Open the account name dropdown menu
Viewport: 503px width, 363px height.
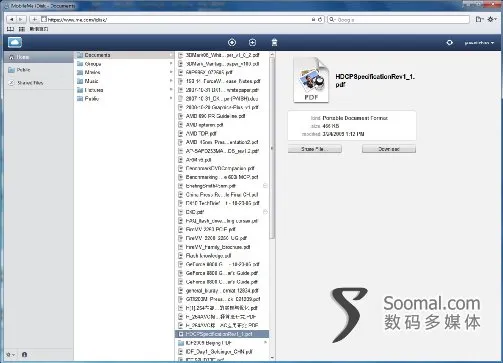[x=479, y=43]
